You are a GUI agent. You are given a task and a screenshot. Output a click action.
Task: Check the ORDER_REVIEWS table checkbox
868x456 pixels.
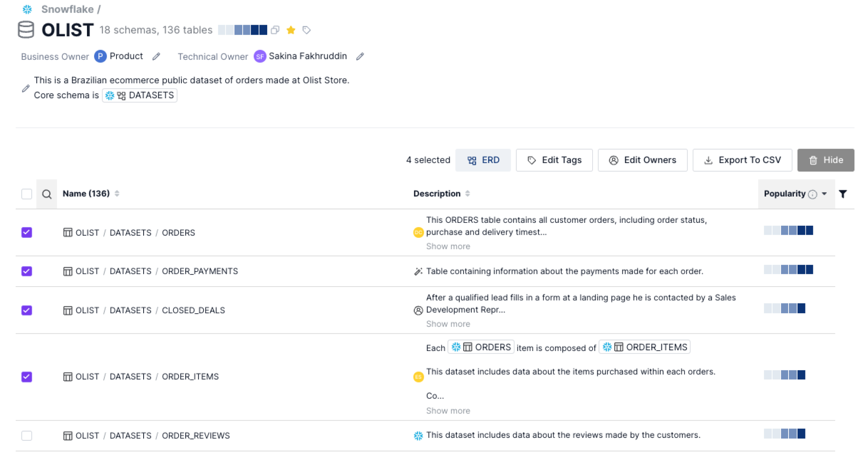(x=27, y=436)
